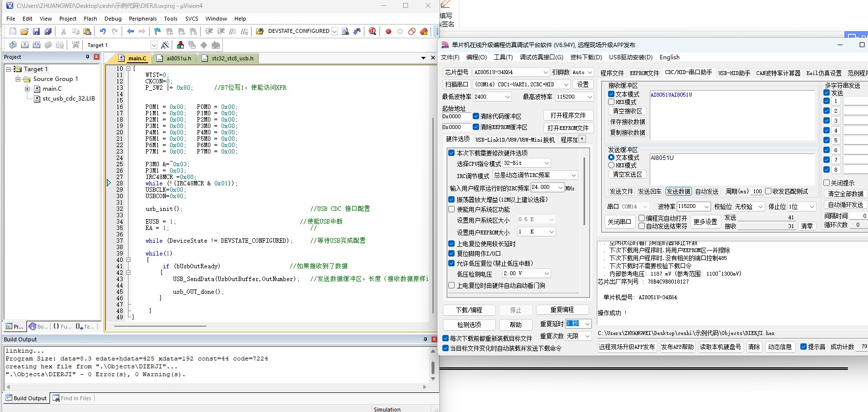Open the Functions panel tab
868x412 pixels.
62,326
